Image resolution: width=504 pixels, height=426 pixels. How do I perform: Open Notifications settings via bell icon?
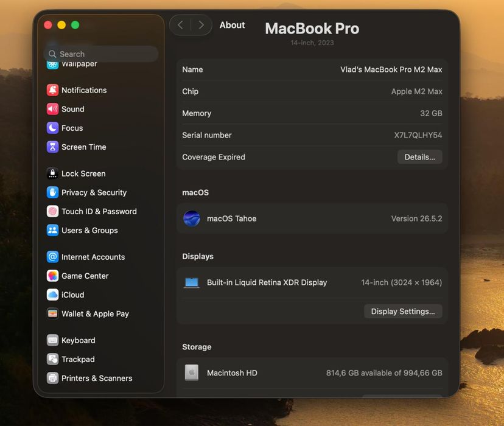[x=52, y=90]
